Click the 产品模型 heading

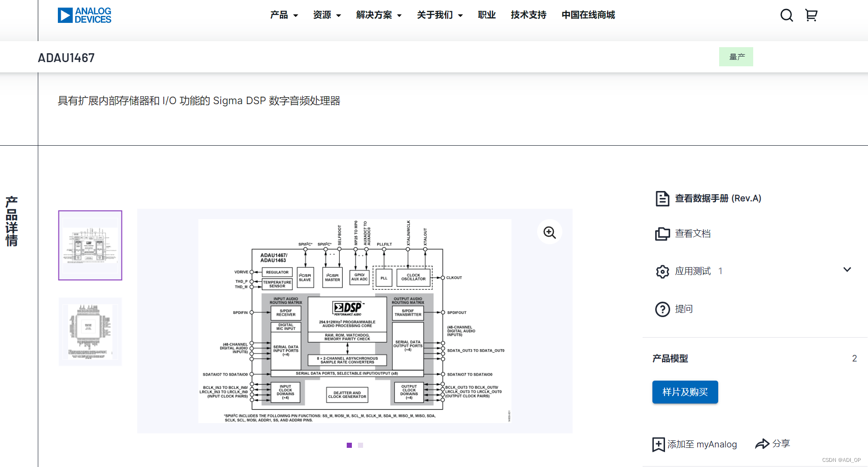(x=670, y=359)
